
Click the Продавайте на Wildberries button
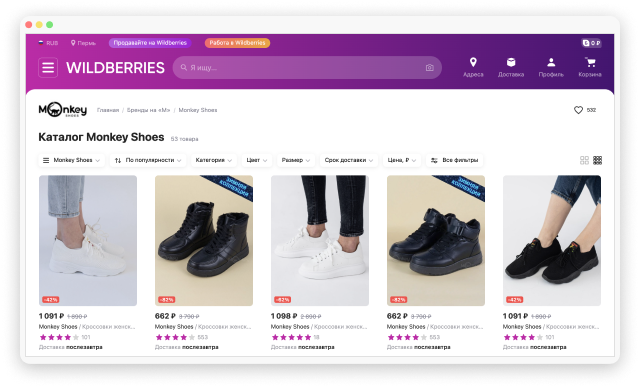tap(150, 43)
